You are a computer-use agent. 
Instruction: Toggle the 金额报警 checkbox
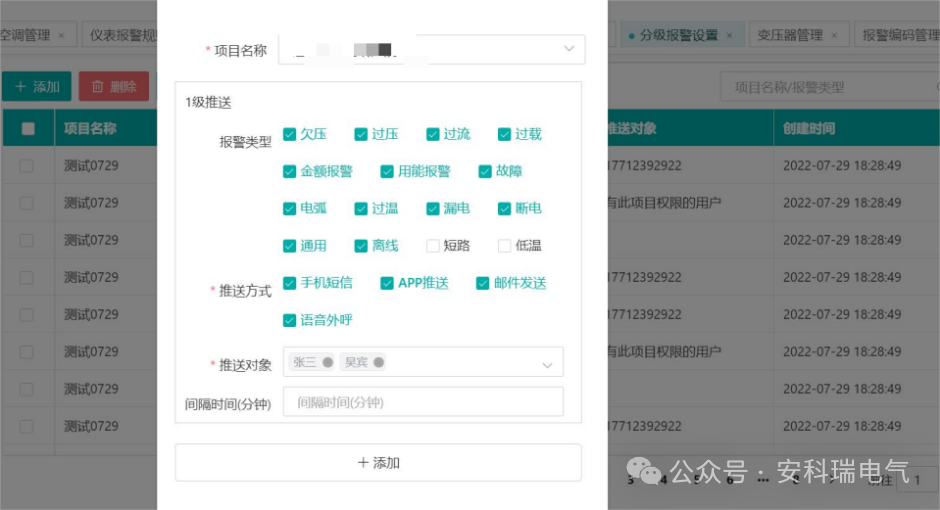pyautogui.click(x=290, y=171)
